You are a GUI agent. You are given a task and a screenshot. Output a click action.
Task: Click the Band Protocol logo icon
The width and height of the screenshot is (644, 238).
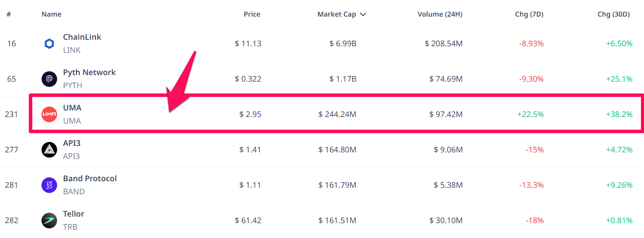pos(49,185)
